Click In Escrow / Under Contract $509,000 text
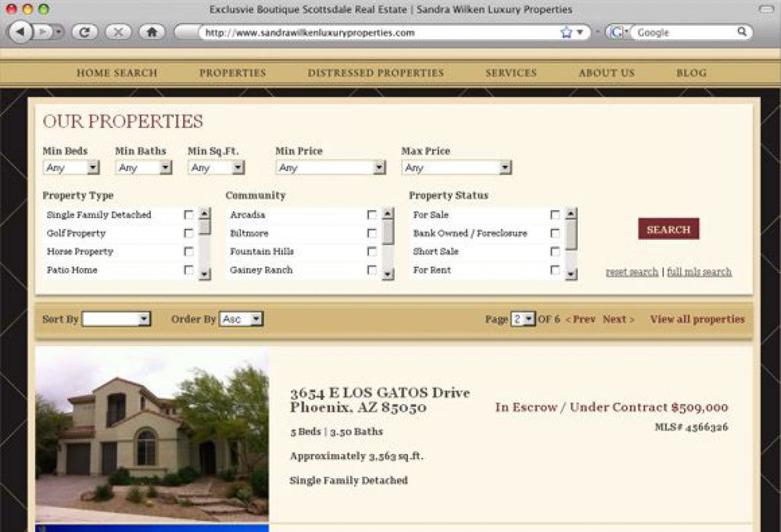The width and height of the screenshot is (781, 532). point(611,407)
